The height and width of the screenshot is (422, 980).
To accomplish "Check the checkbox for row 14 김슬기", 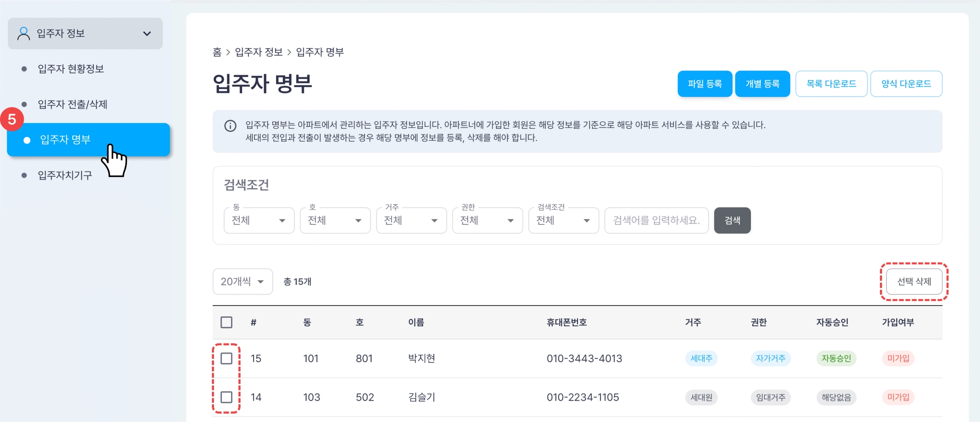I will pyautogui.click(x=226, y=397).
